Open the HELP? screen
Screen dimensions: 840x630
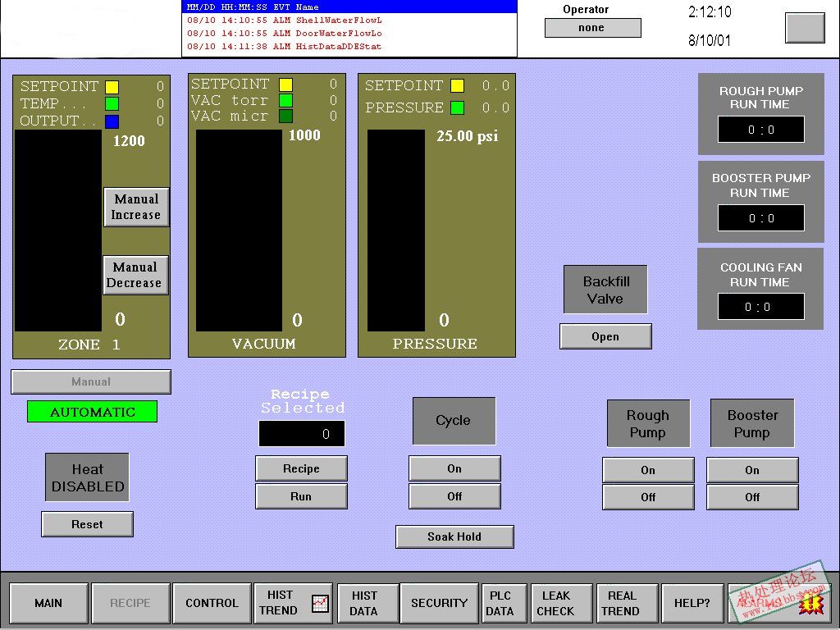click(692, 603)
